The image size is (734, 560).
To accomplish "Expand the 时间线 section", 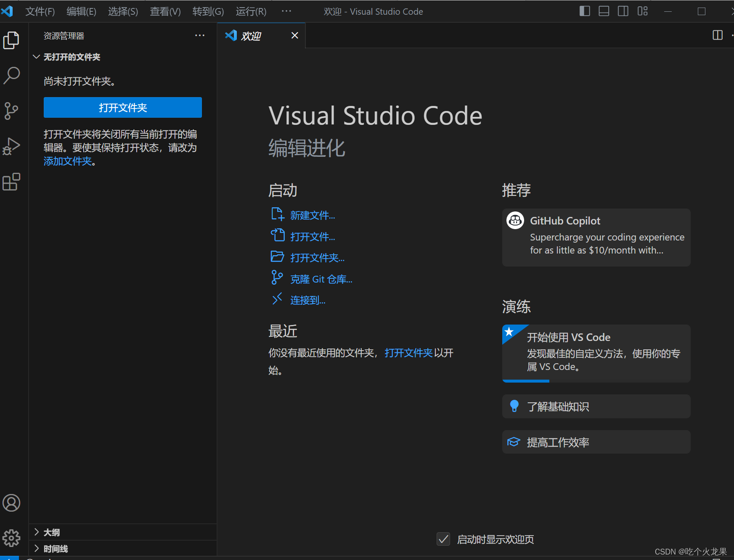I will pyautogui.click(x=123, y=549).
